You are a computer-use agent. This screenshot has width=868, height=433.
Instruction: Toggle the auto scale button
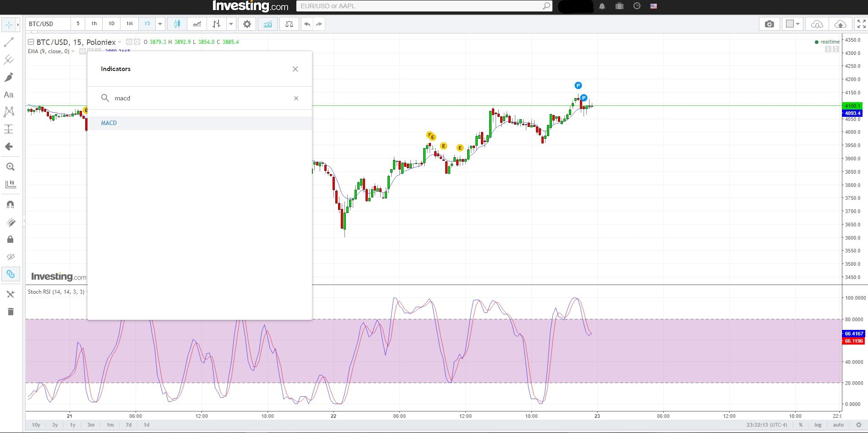(x=838, y=425)
